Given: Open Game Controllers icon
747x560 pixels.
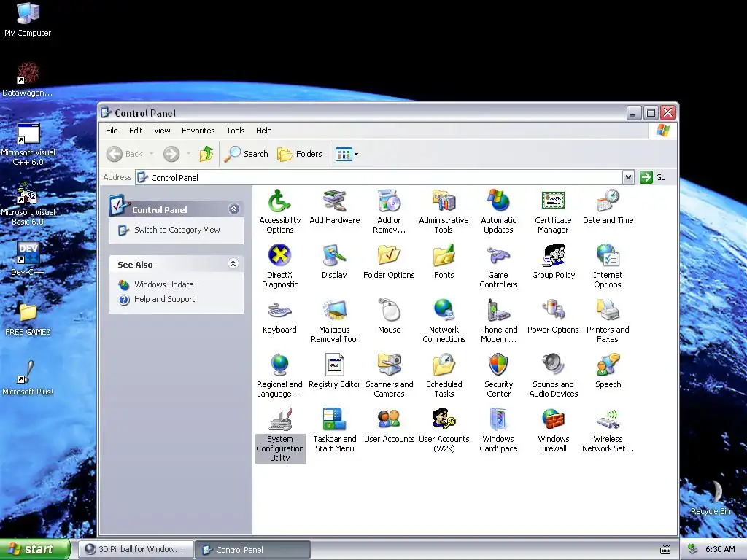Looking at the screenshot, I should [498, 266].
